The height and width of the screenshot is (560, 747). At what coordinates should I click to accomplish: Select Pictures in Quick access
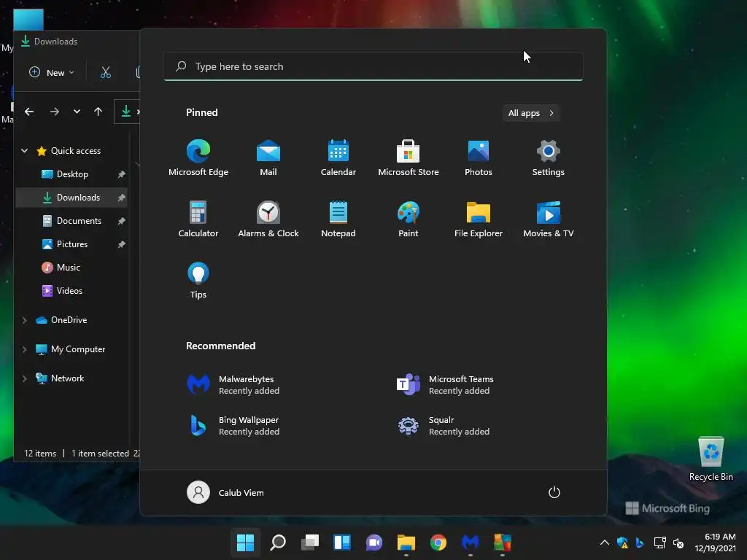click(x=72, y=244)
